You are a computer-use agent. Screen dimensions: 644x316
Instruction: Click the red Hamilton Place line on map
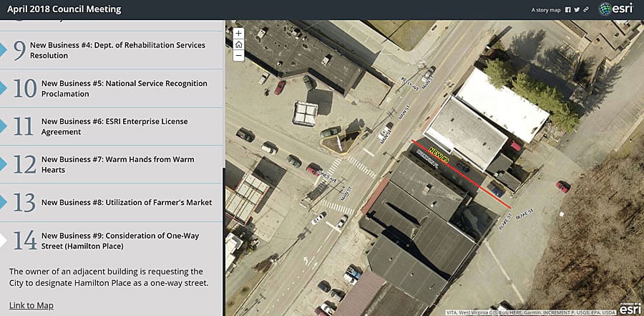462,174
